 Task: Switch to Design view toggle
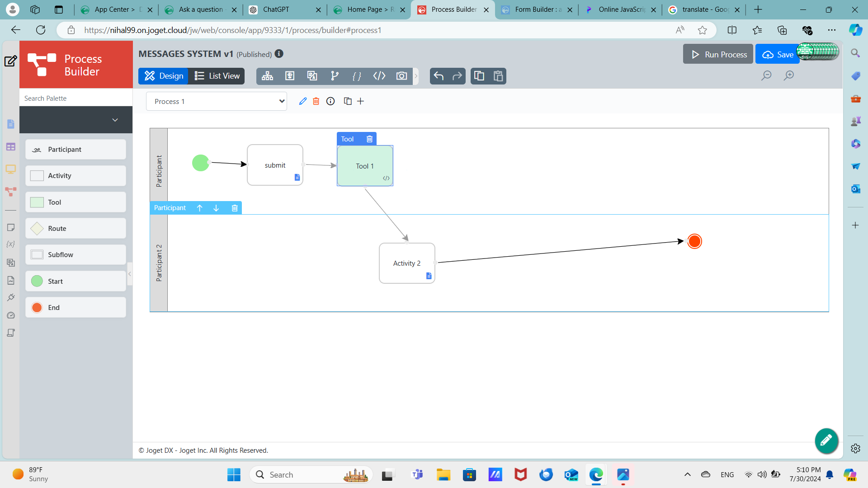(x=164, y=76)
